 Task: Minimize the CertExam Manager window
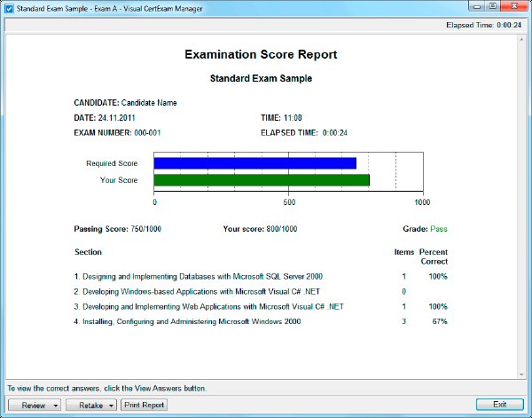coord(477,6)
